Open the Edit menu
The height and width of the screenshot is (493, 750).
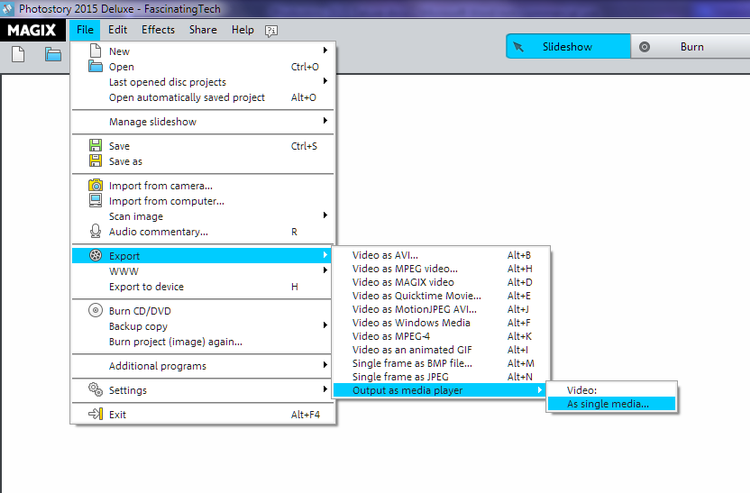coord(118,30)
